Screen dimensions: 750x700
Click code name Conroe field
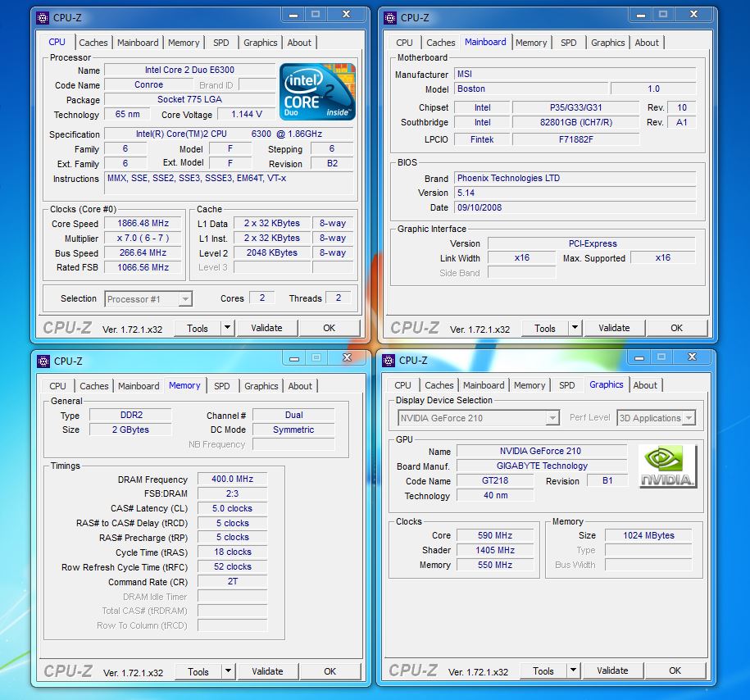[x=148, y=84]
